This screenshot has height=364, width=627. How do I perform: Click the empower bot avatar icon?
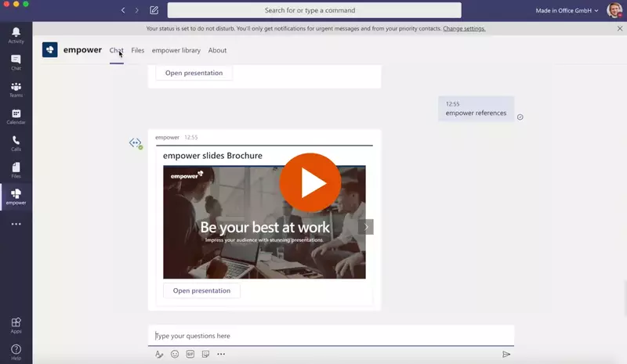tap(136, 143)
